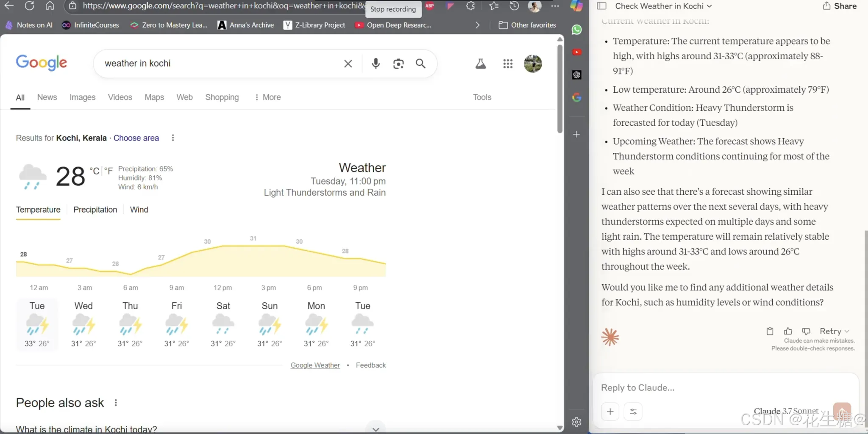
Task: Switch temperature unit to °C
Action: coord(94,171)
